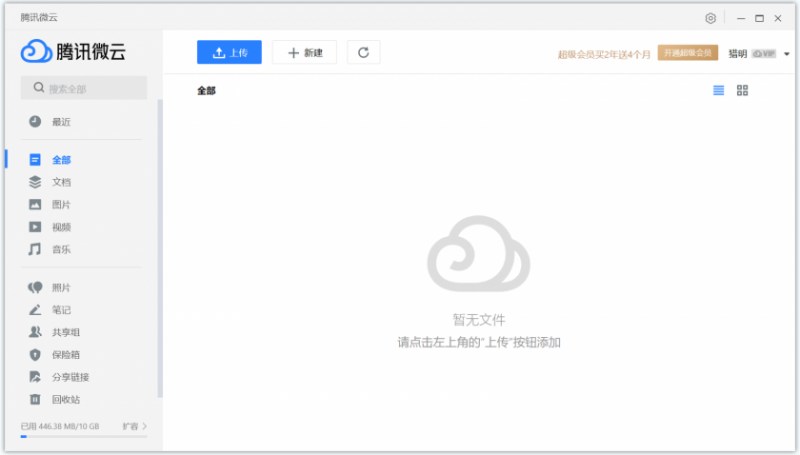Open settings gear icon in title bar
The width and height of the screenshot is (800, 455).
tap(710, 18)
